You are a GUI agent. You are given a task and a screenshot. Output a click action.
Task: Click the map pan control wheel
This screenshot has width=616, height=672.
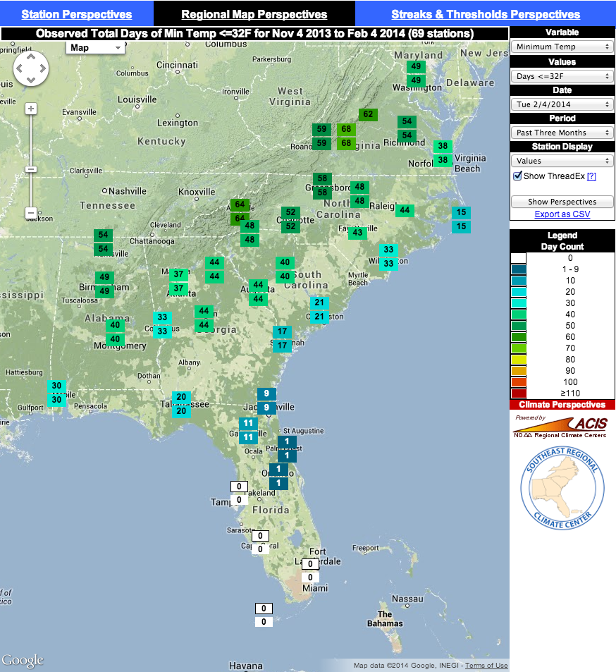[x=30, y=69]
